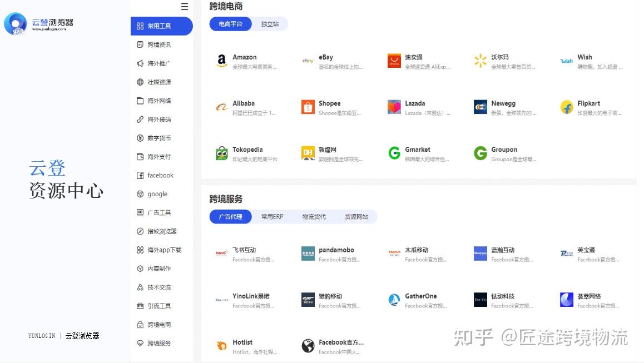Screen dimensions: 644x363
Task: Click the 云登浏览器 logo
Action: tap(38, 24)
